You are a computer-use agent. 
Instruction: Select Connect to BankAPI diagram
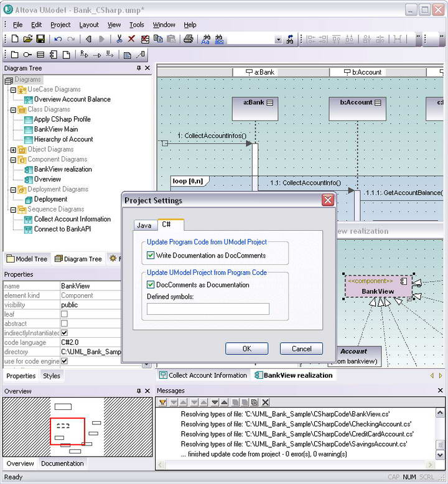pyautogui.click(x=62, y=229)
